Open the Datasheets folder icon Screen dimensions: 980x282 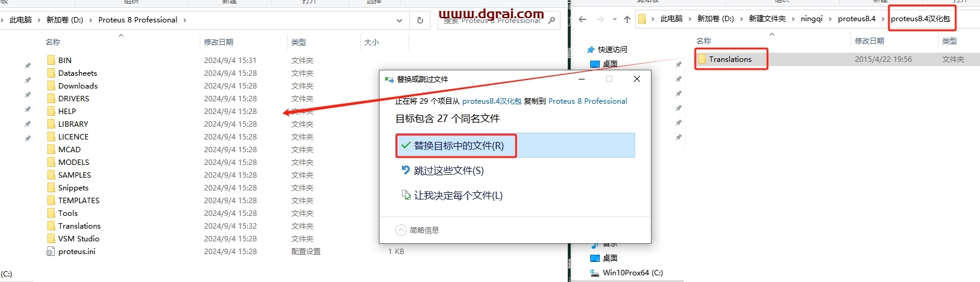pyautogui.click(x=51, y=73)
